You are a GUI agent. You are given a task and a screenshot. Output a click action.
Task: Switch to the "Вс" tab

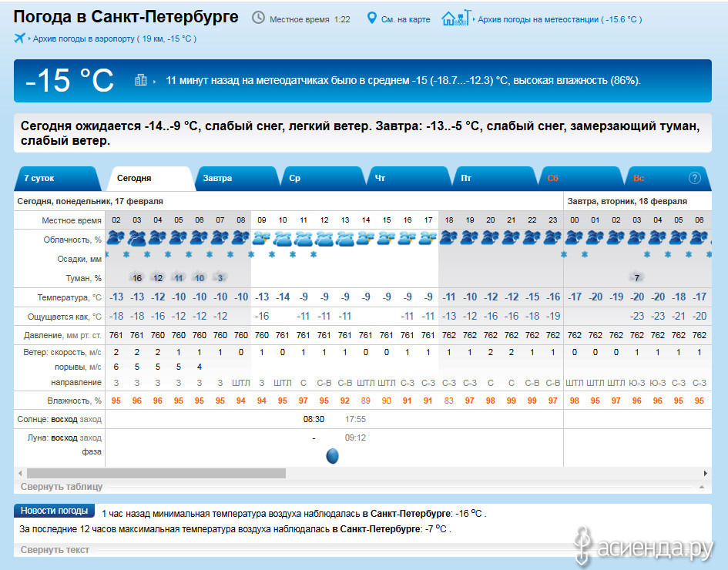tap(666, 178)
